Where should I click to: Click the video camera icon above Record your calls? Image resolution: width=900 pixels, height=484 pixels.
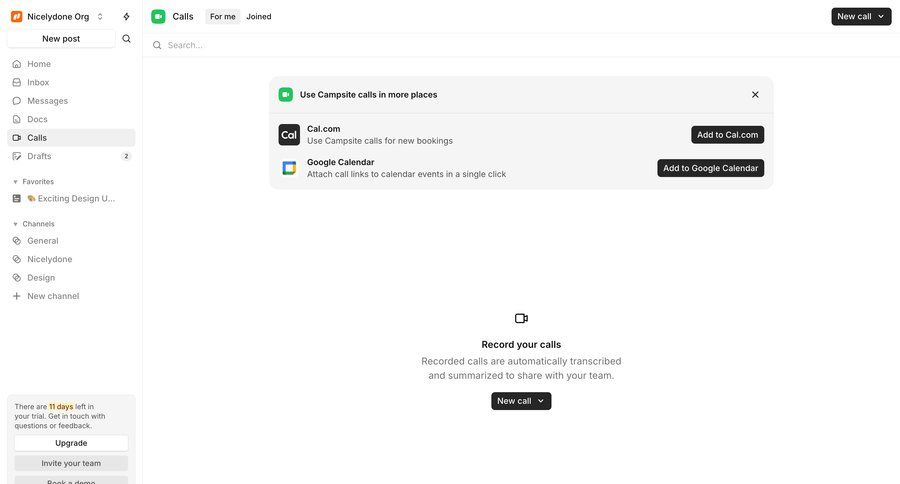coord(521,318)
